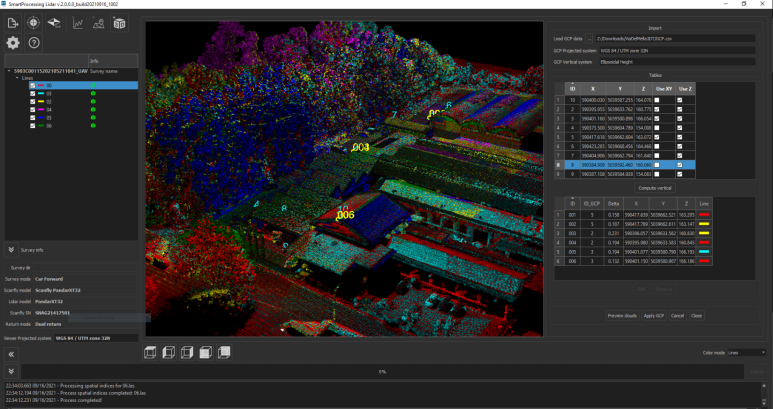The image size is (773, 409).
Task: Collapse left panel with double-left arrow
Action: point(11,354)
